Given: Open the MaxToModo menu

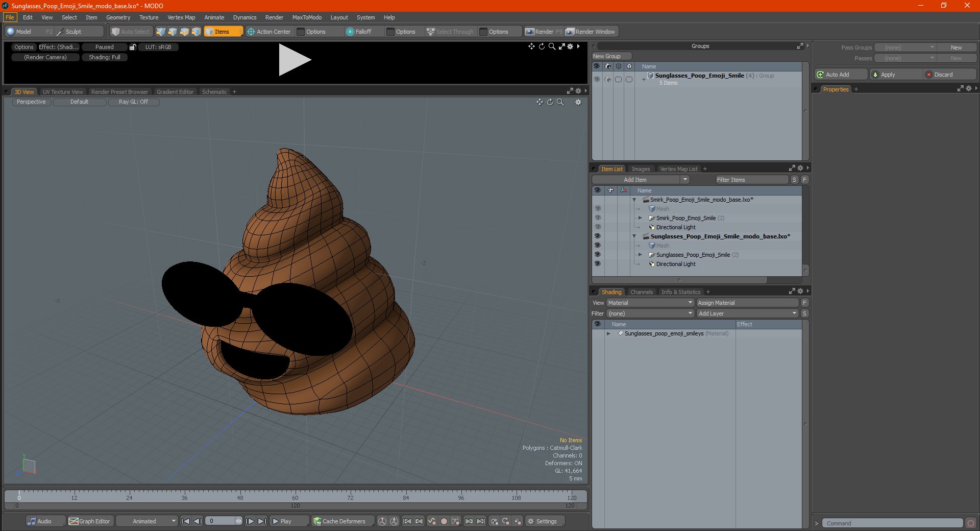Looking at the screenshot, I should pos(307,17).
